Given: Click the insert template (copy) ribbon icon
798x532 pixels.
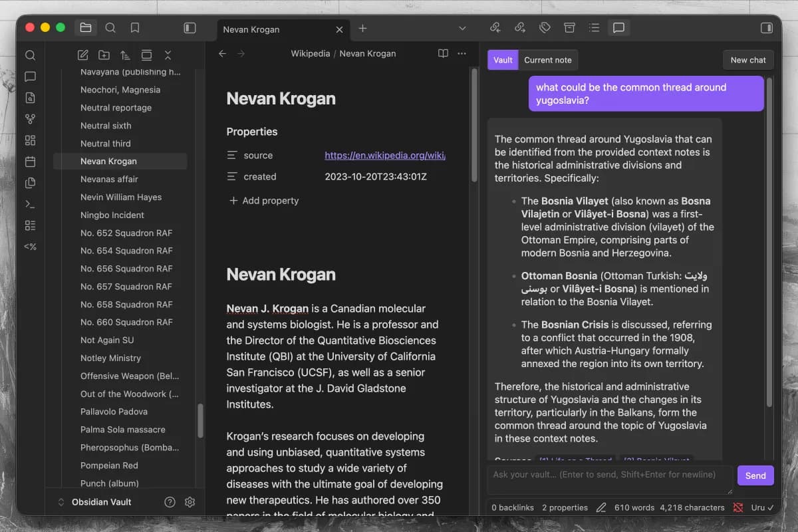Looking at the screenshot, I should (x=30, y=183).
